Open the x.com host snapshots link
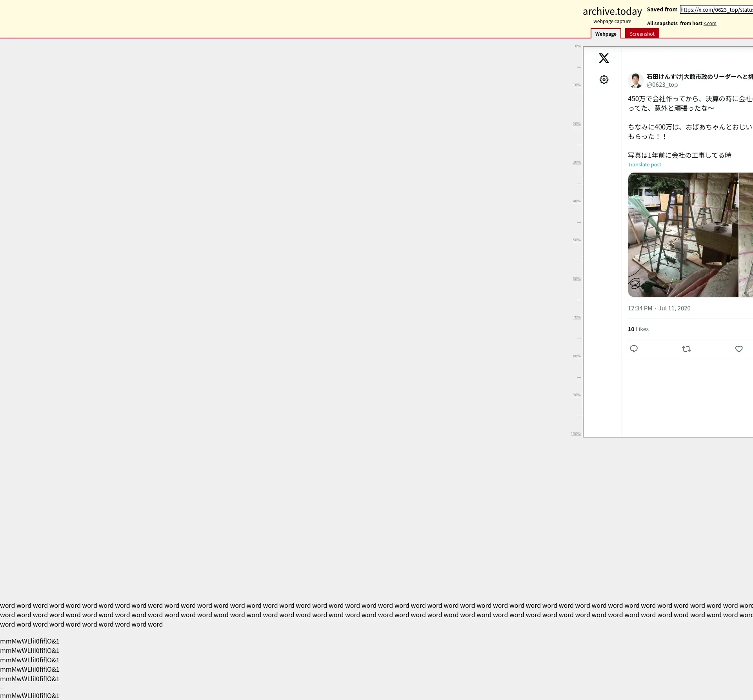Viewport: 753px width, 700px height. 709,24
